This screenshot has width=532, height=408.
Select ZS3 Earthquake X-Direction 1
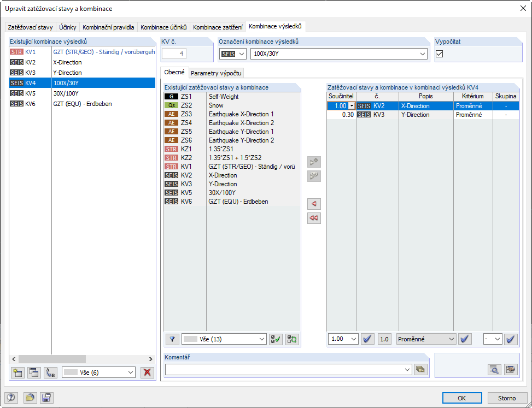click(x=232, y=114)
